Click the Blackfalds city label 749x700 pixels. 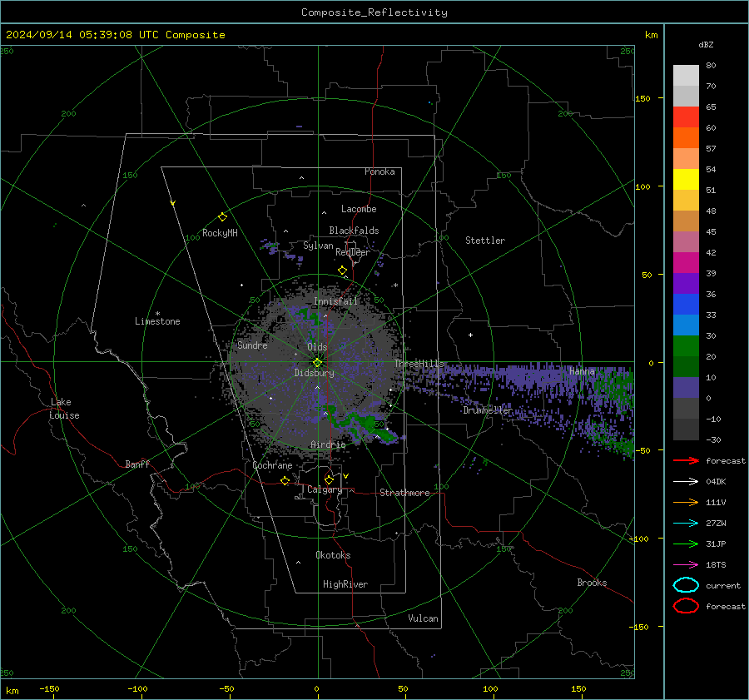354,231
